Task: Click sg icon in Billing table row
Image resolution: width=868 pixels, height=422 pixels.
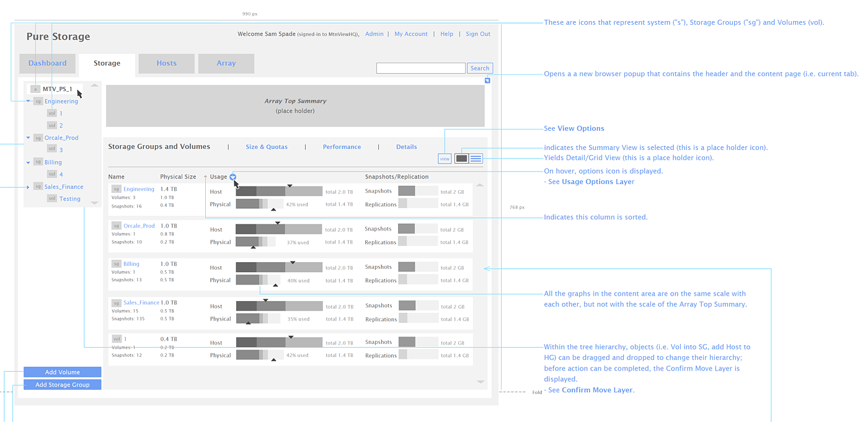Action: point(116,264)
